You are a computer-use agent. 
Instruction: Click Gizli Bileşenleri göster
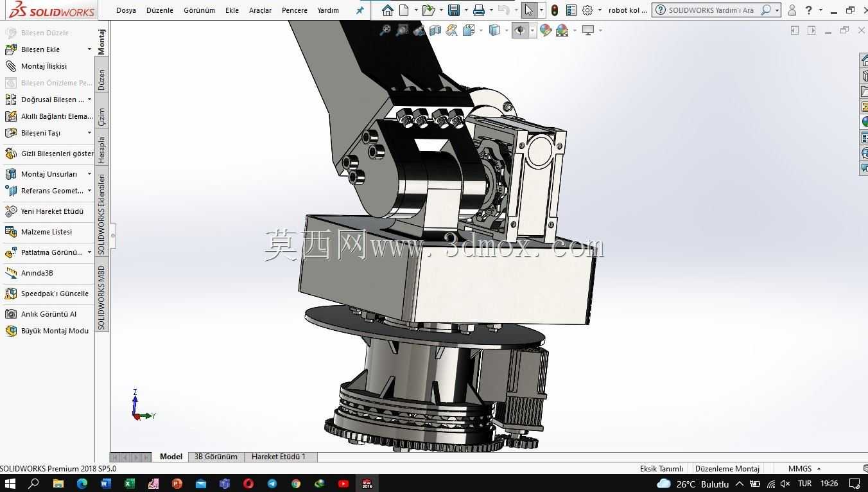pyautogui.click(x=57, y=154)
